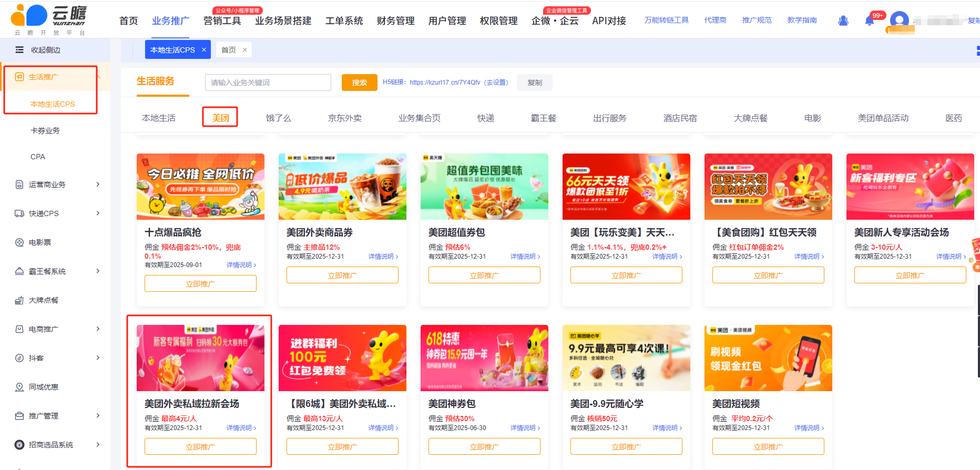The height and width of the screenshot is (470, 980).
Task: Click the 同城优惠 location icon
Action: [x=19, y=387]
